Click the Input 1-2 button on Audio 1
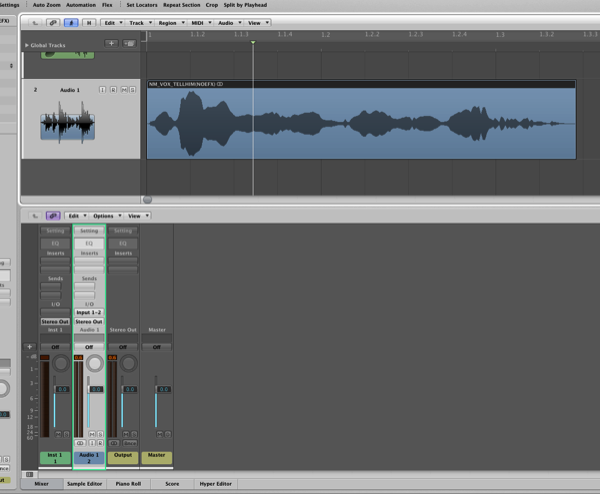Screen dimensions: 600x494 pos(89,312)
